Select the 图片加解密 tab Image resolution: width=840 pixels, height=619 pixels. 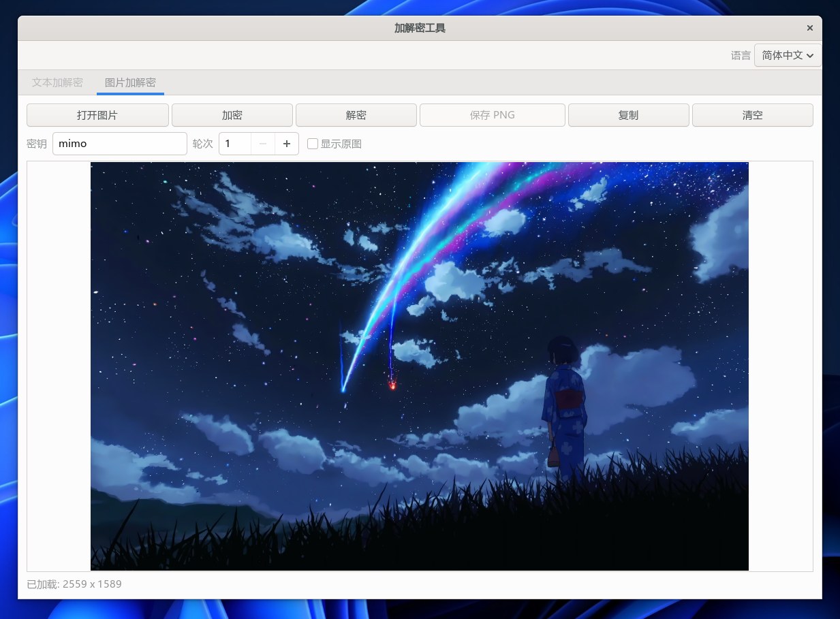[130, 82]
